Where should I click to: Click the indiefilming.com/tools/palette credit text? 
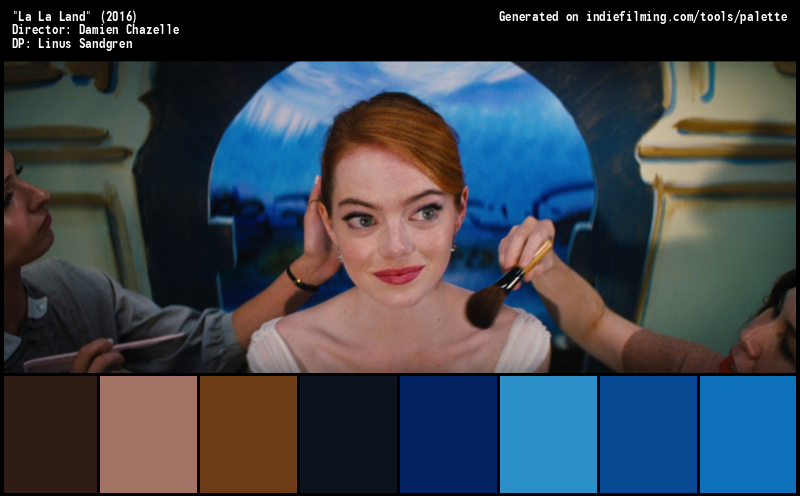687,17
